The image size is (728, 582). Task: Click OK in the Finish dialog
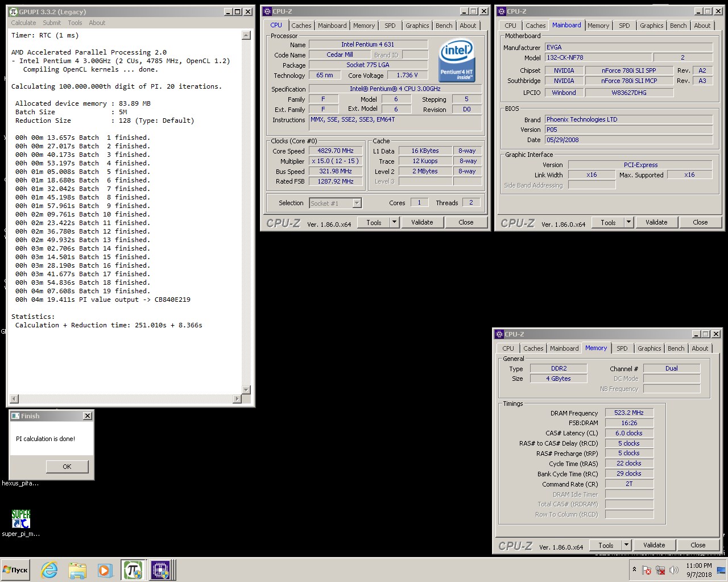(x=67, y=467)
